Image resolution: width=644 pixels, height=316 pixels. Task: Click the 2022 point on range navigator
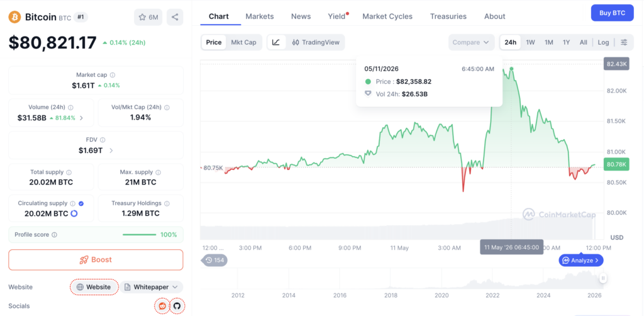tap(492, 295)
